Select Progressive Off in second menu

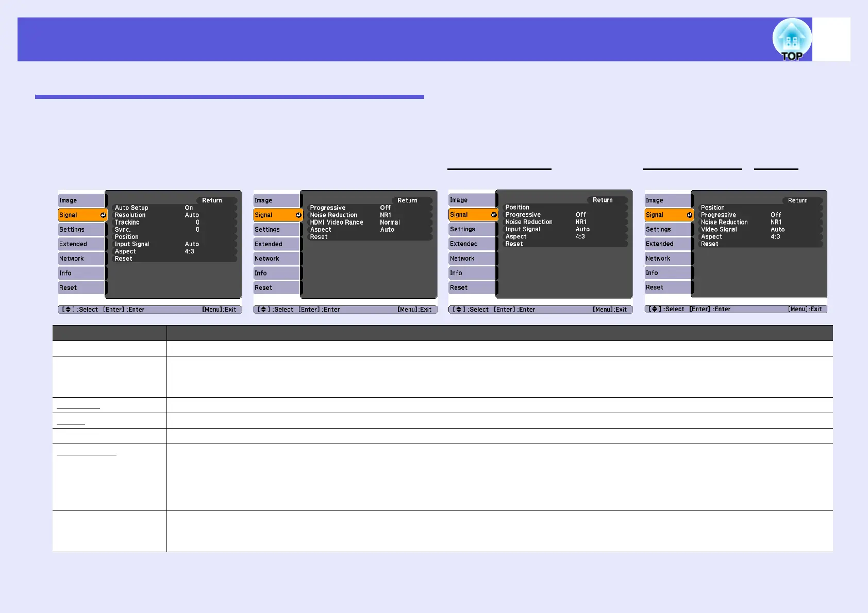pos(370,208)
